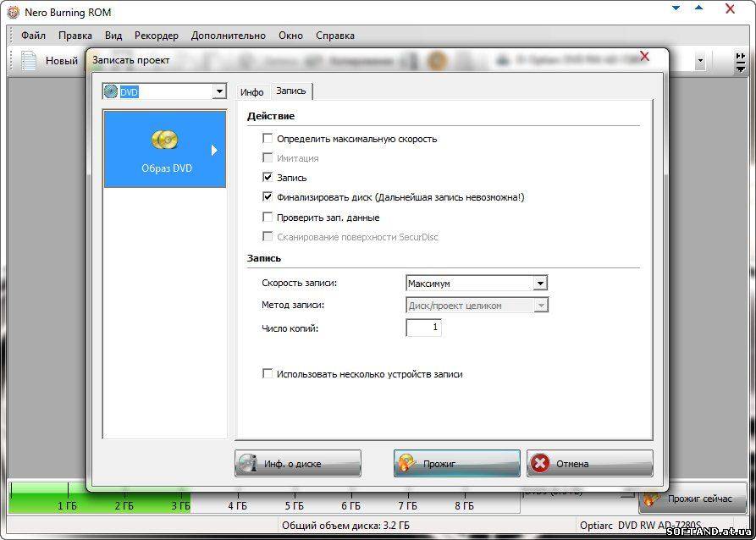Click the 3 ГБ capacity marker
This screenshot has width=756, height=540.
[x=180, y=506]
